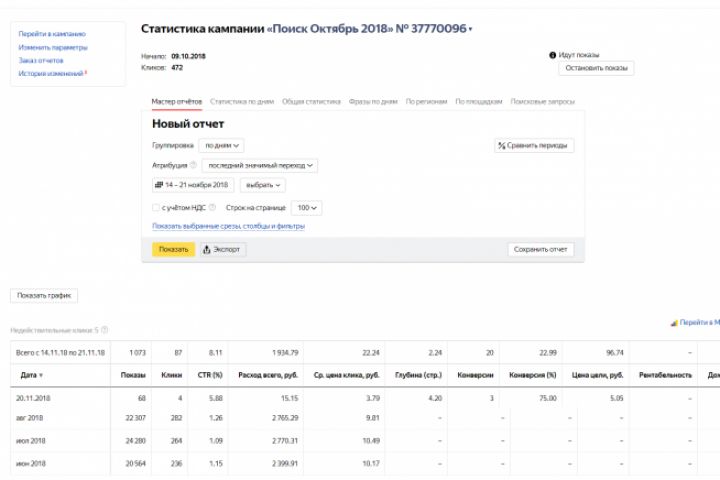Open the Строк на странице 100 dropdown

point(306,208)
